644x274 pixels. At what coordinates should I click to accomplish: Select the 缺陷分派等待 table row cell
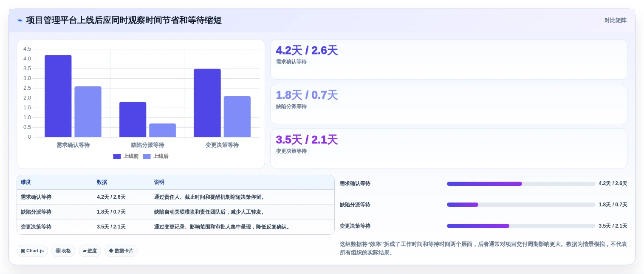(36, 212)
